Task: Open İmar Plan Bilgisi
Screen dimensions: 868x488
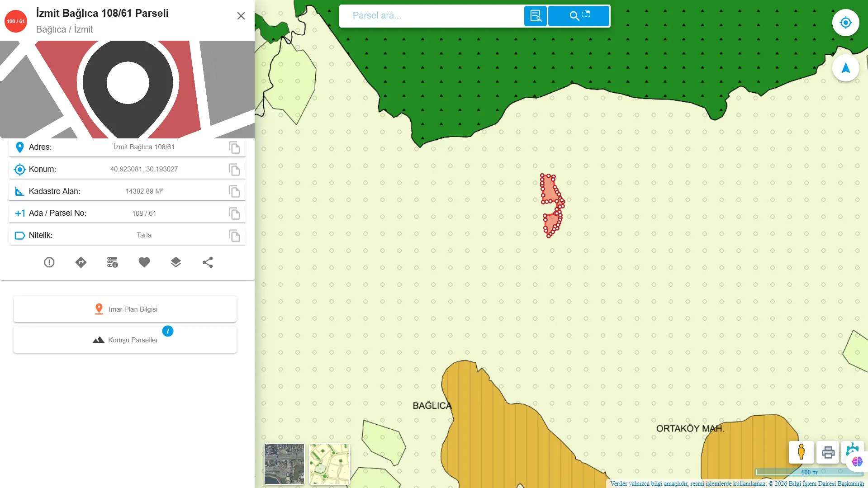Action: click(x=125, y=309)
